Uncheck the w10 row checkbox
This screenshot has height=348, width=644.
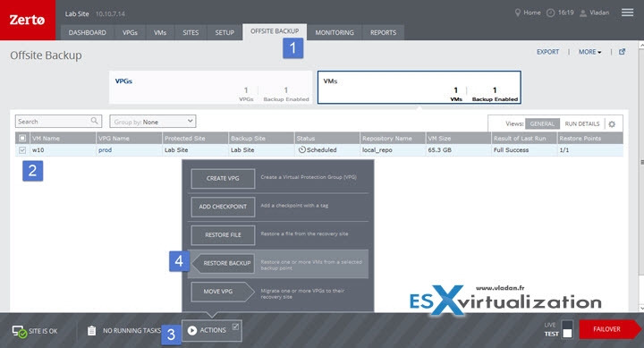click(22, 150)
